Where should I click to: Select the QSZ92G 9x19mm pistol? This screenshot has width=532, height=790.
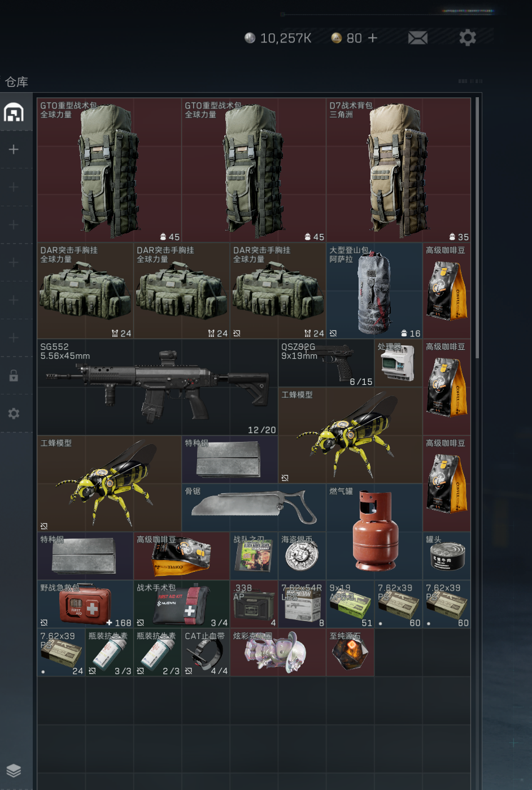pyautogui.click(x=326, y=363)
